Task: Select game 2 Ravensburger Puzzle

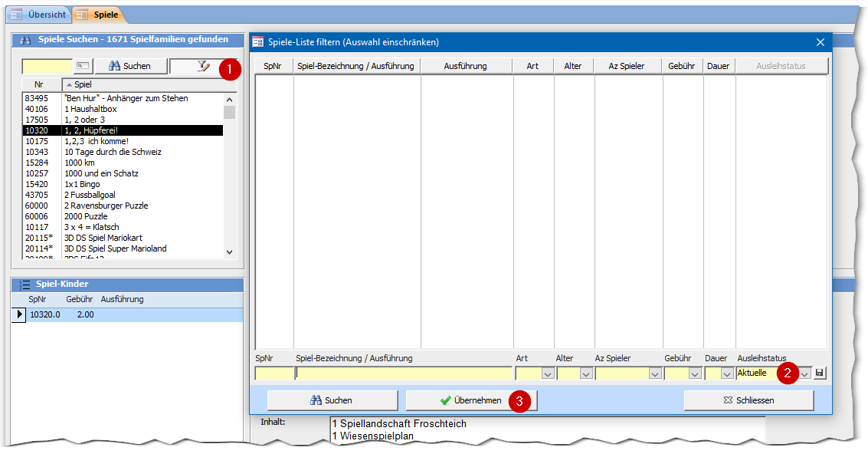Action: click(x=106, y=206)
